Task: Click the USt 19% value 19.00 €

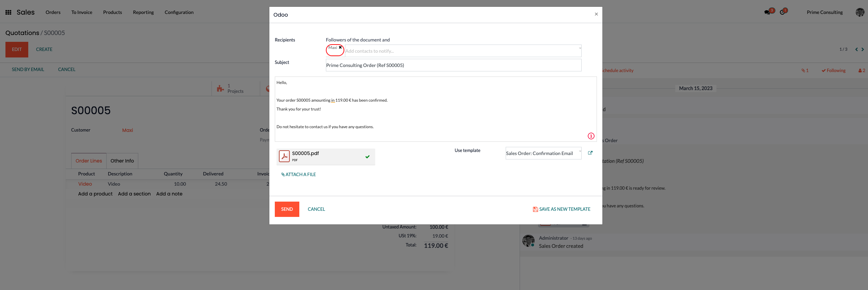Action: (440, 236)
